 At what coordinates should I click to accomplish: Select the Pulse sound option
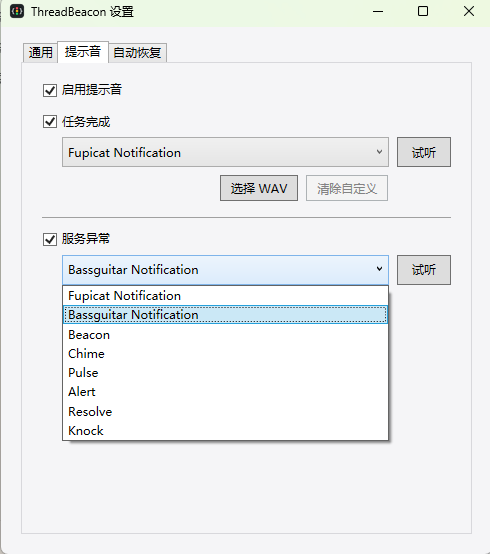(x=225, y=373)
